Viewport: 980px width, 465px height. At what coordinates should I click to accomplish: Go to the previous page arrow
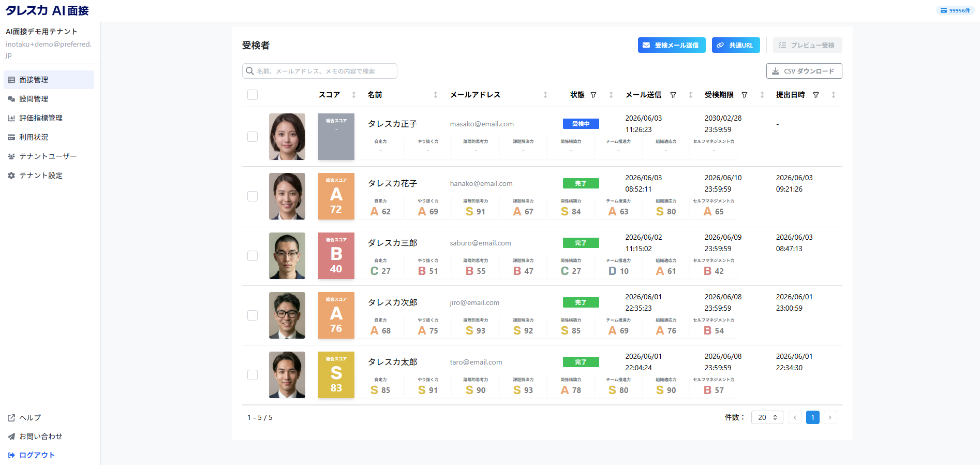point(795,417)
